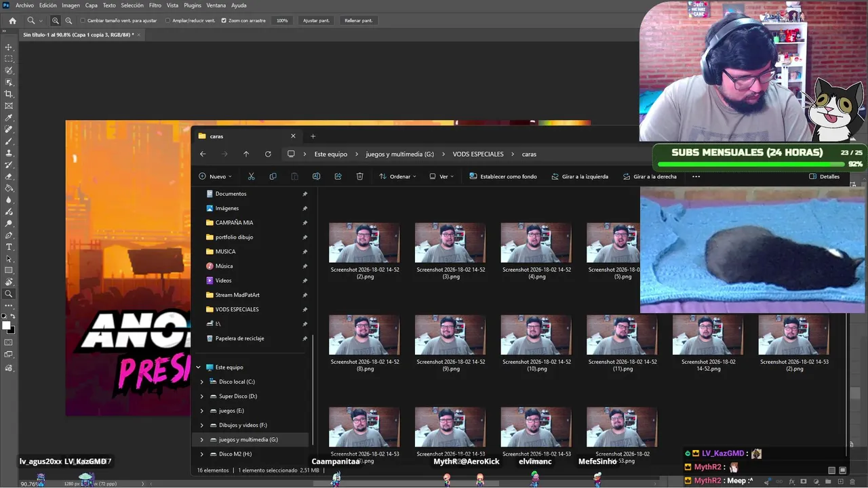Open the Capa menu

(91, 5)
